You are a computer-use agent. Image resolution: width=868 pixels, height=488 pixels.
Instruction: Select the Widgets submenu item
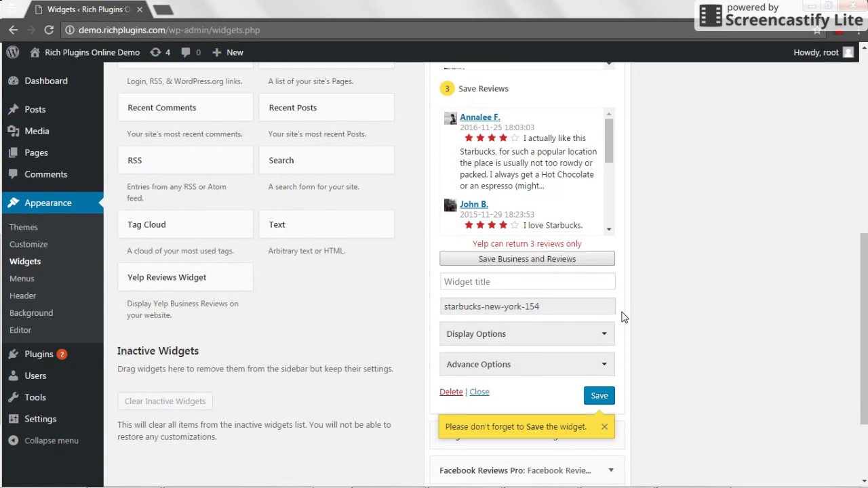click(25, 261)
